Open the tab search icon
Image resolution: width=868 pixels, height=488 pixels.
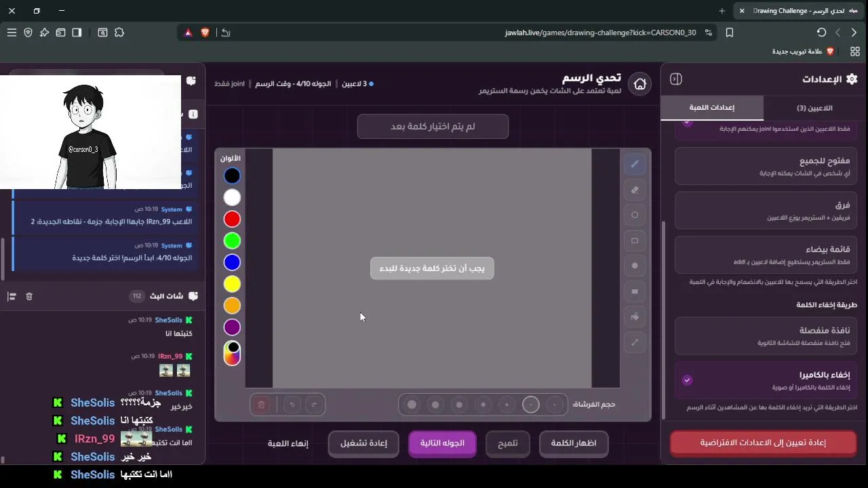click(102, 33)
